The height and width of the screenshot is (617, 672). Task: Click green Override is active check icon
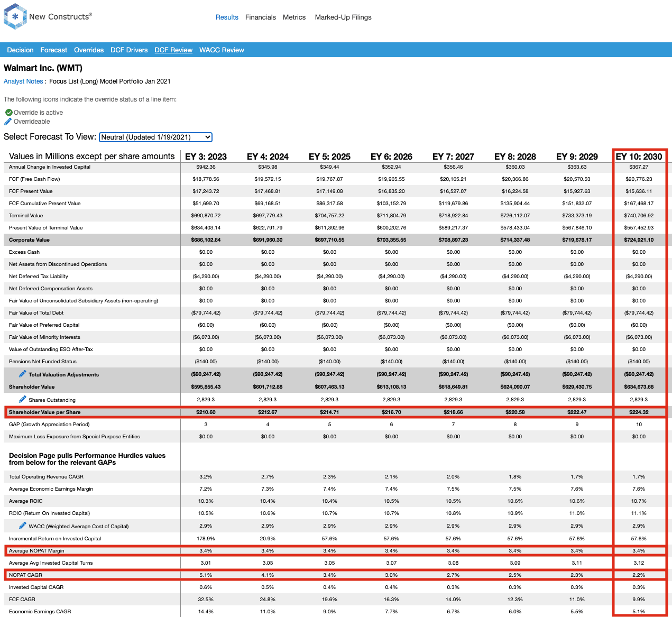coord(8,113)
